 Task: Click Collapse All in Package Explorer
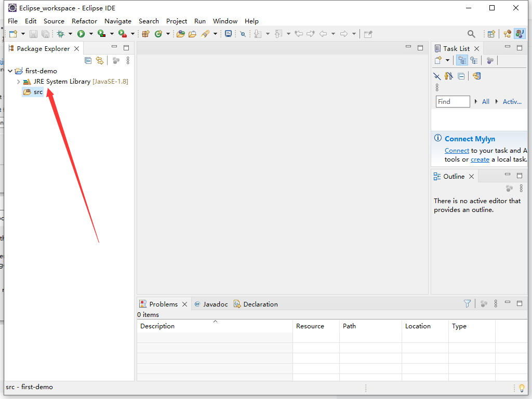(x=88, y=61)
